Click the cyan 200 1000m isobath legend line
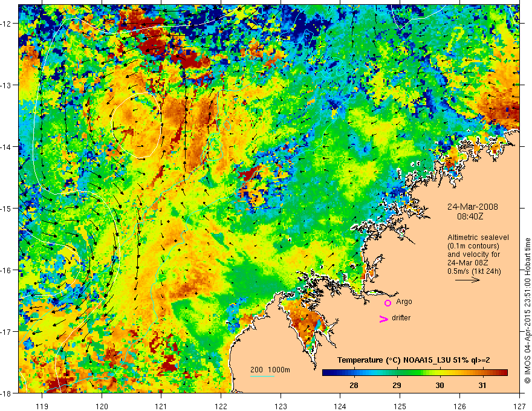 click(262, 376)
